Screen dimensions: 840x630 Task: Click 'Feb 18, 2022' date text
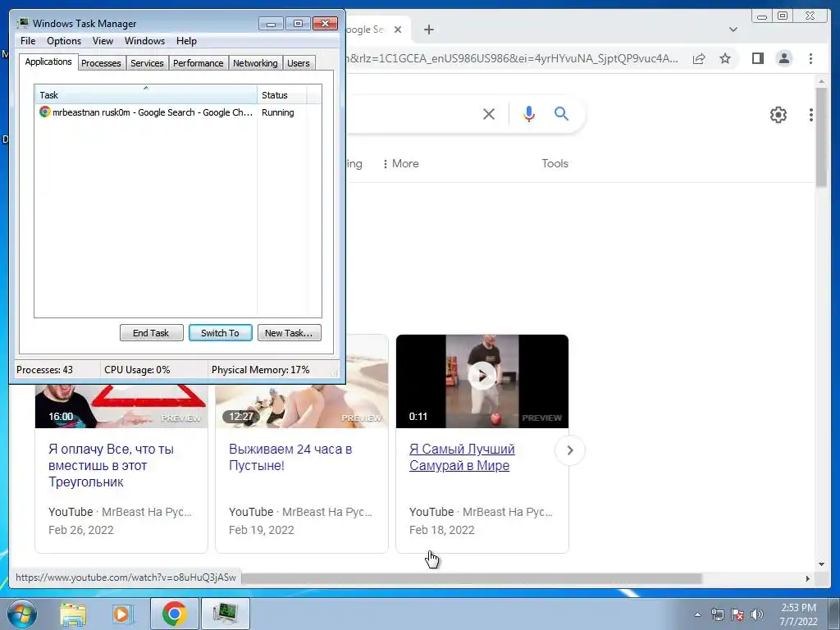(x=442, y=530)
